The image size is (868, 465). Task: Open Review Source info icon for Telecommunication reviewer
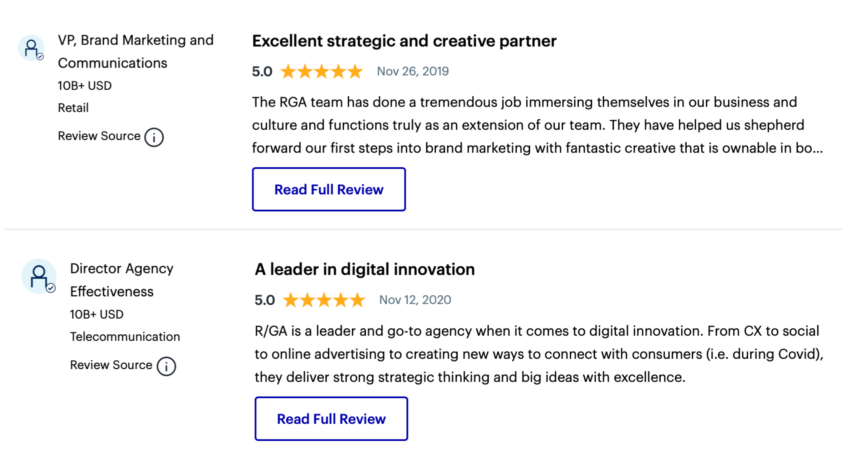[166, 366]
